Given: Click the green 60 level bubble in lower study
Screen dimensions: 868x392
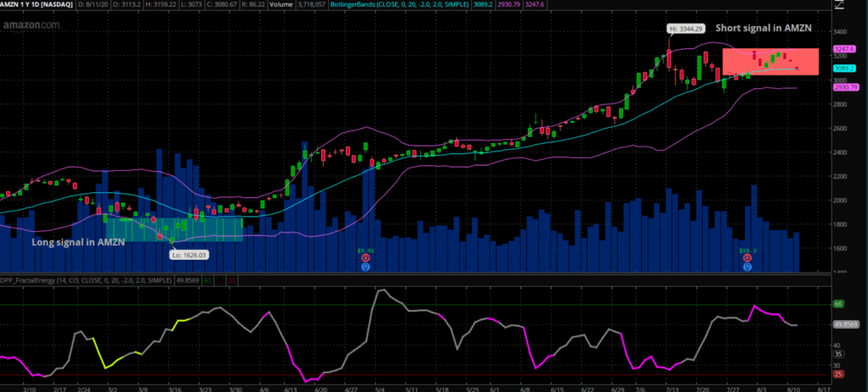Looking at the screenshot, I should coord(838,304).
